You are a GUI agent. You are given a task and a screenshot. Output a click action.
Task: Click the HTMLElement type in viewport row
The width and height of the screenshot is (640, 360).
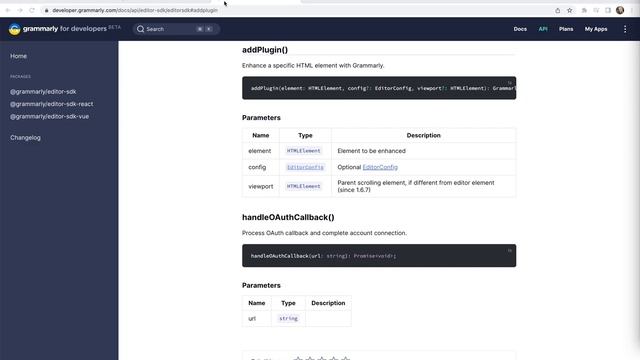[x=303, y=186]
